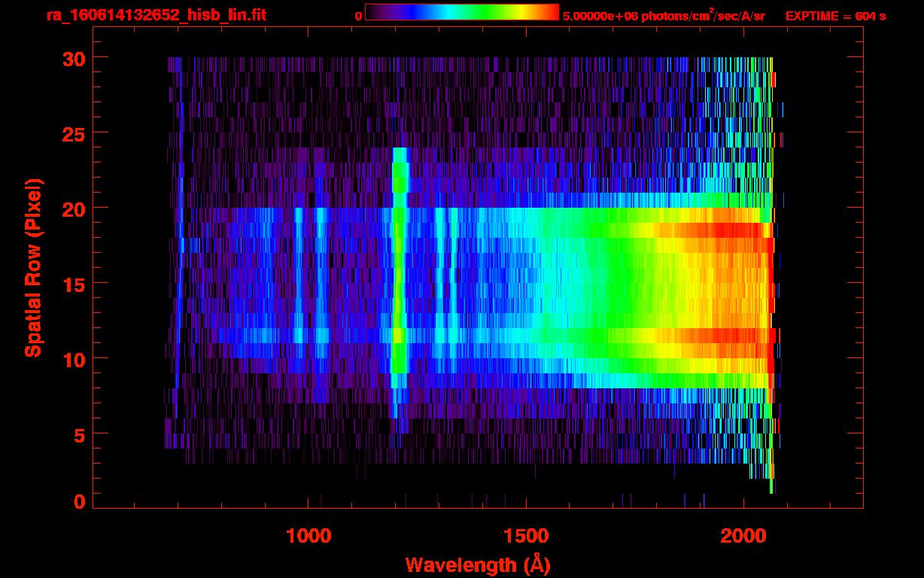Click the 5.00000e+06 photons maximum value label
Screen dimensions: 924x578
point(663,16)
